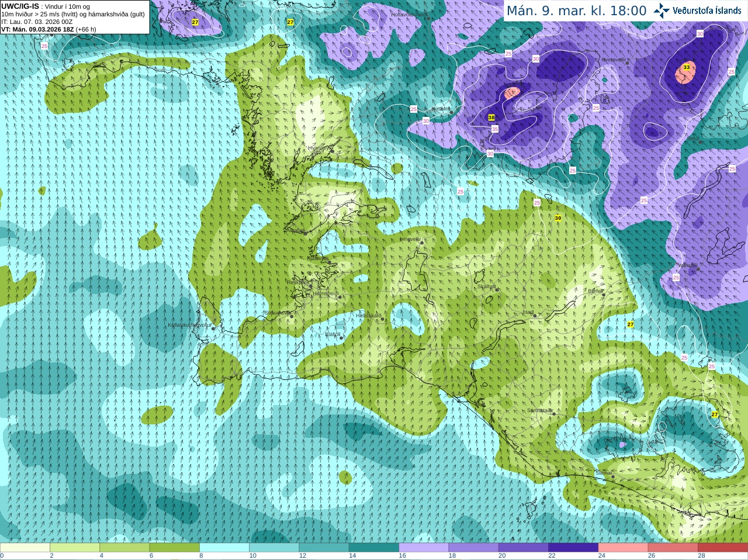
Task: Click the Hvanneyri station label
Action: pos(320,148)
